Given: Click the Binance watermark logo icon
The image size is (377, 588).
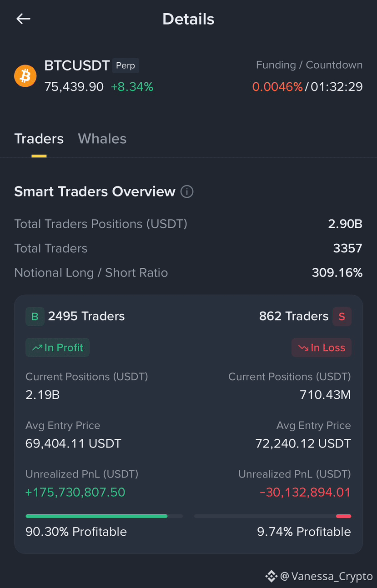Looking at the screenshot, I should [271, 576].
